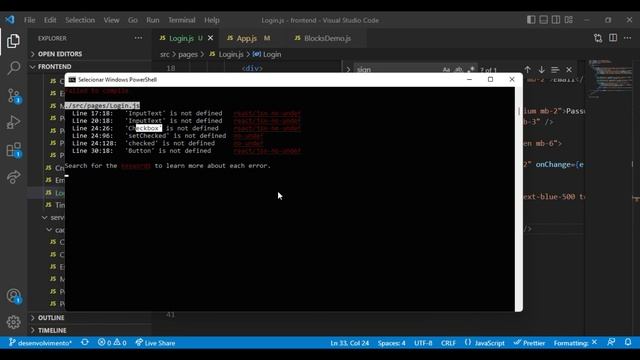Click Prettier in the status bar

coord(529,343)
